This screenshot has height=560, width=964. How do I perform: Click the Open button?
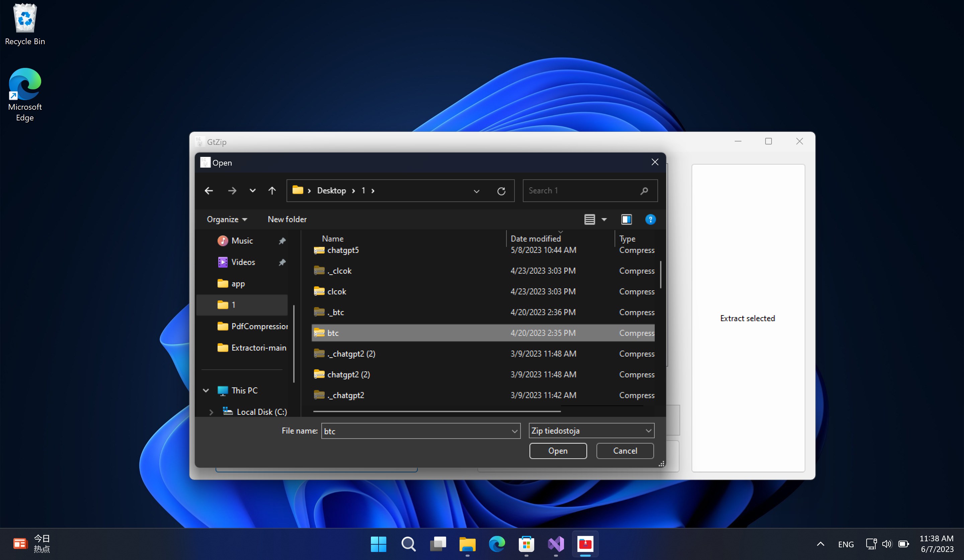(x=558, y=451)
